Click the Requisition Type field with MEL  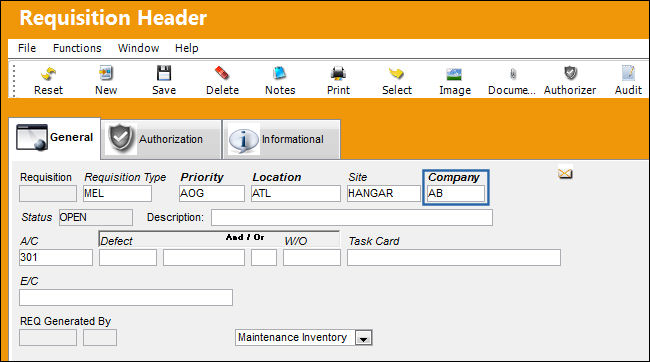pos(117,194)
